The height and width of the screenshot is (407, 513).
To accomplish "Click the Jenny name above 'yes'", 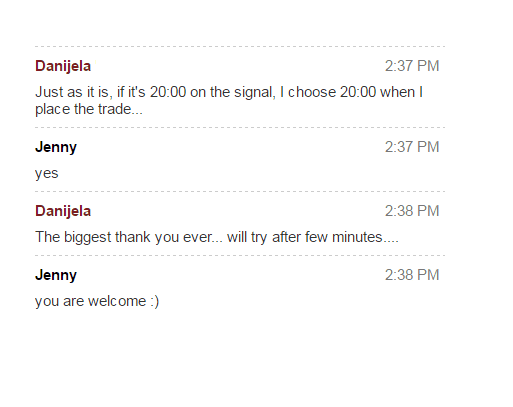I will 56,147.
